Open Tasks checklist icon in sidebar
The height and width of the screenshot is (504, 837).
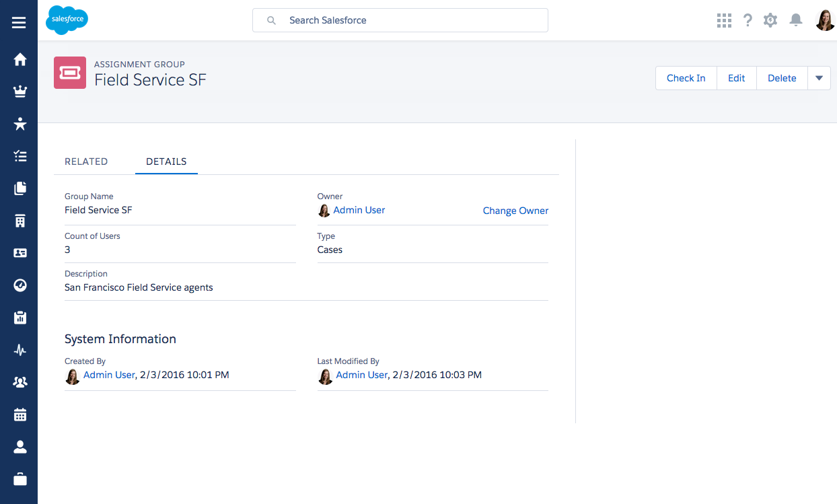(20, 156)
